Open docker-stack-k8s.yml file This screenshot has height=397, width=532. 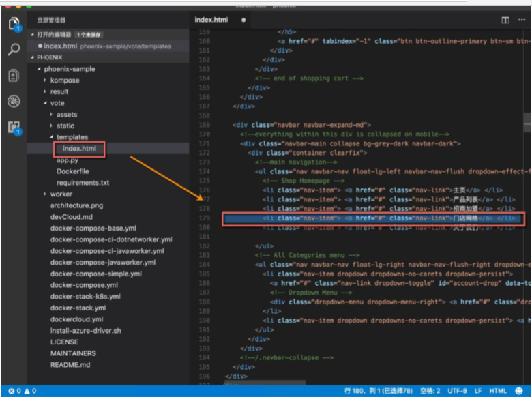(85, 297)
